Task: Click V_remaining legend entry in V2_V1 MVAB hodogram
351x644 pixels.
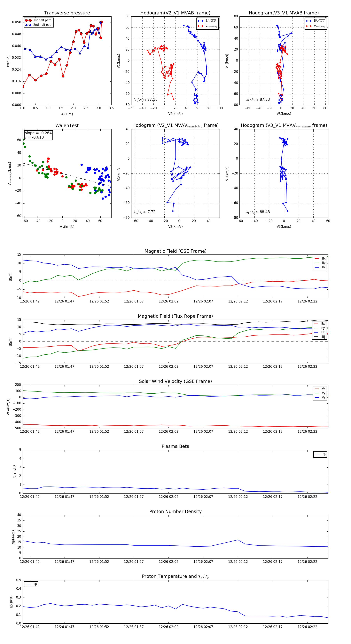Action: click(x=207, y=26)
